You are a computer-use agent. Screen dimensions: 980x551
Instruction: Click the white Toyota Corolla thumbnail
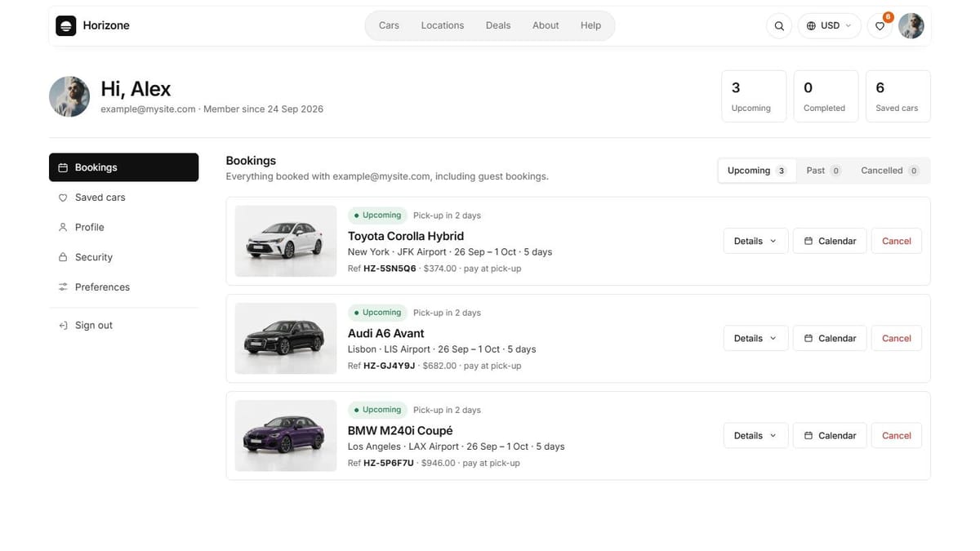(286, 241)
